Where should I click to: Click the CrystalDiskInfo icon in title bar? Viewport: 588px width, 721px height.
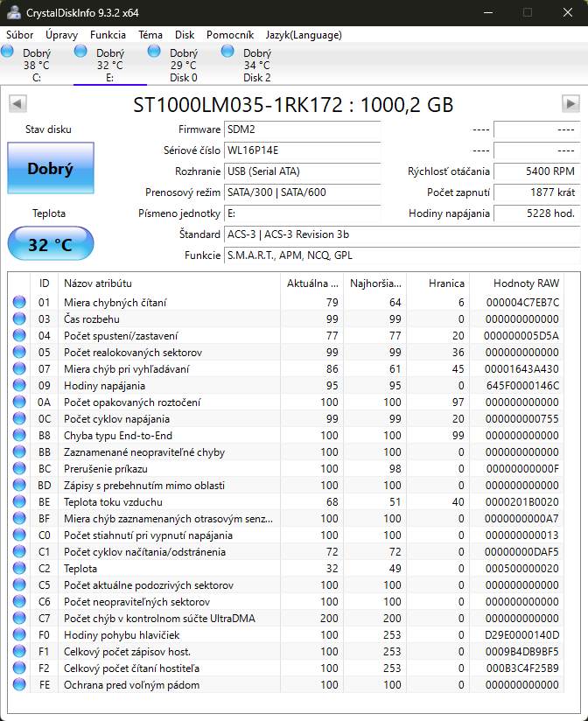tap(12, 12)
